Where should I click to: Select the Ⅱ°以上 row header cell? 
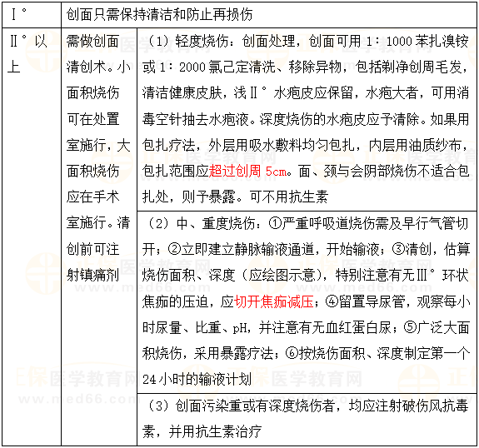(32, 236)
